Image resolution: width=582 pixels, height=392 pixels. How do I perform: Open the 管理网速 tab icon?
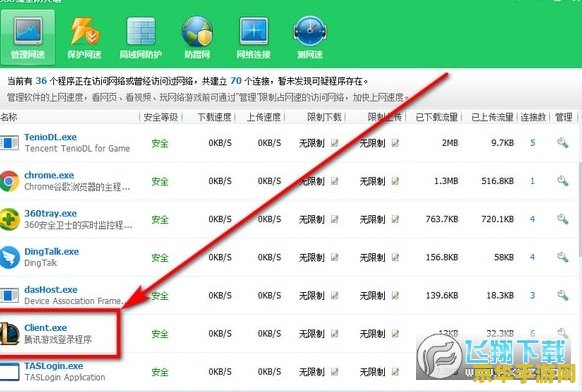click(x=28, y=32)
